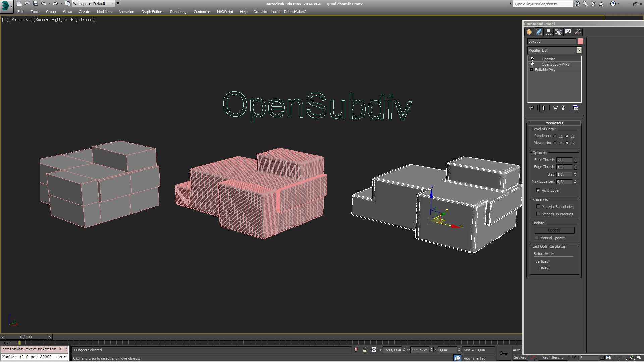The image size is (644, 362).
Task: Open the MAXScript menu
Action: pos(225,12)
